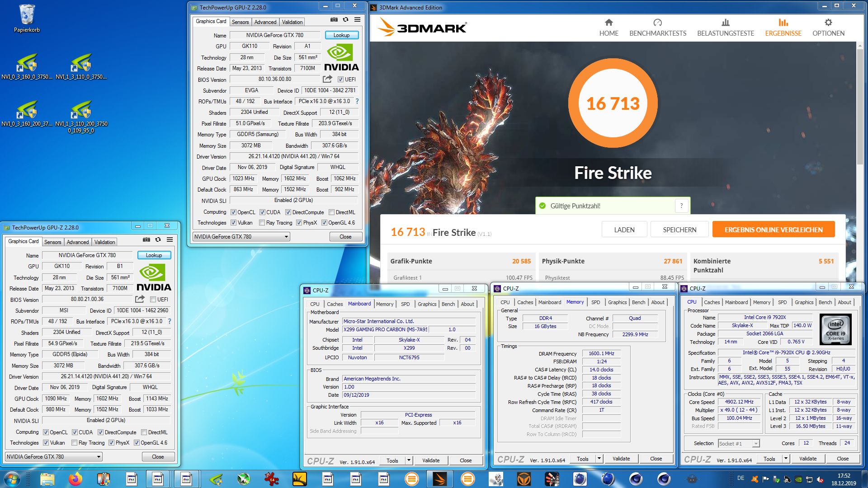Toggle CUDA checkbox in upper GPU-Z
The height and width of the screenshot is (488, 868).
[262, 212]
